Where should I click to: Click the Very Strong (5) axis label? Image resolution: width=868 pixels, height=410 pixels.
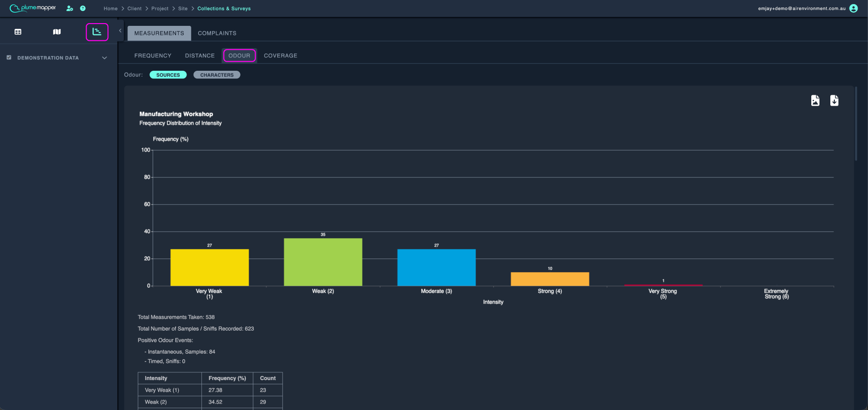(x=663, y=294)
